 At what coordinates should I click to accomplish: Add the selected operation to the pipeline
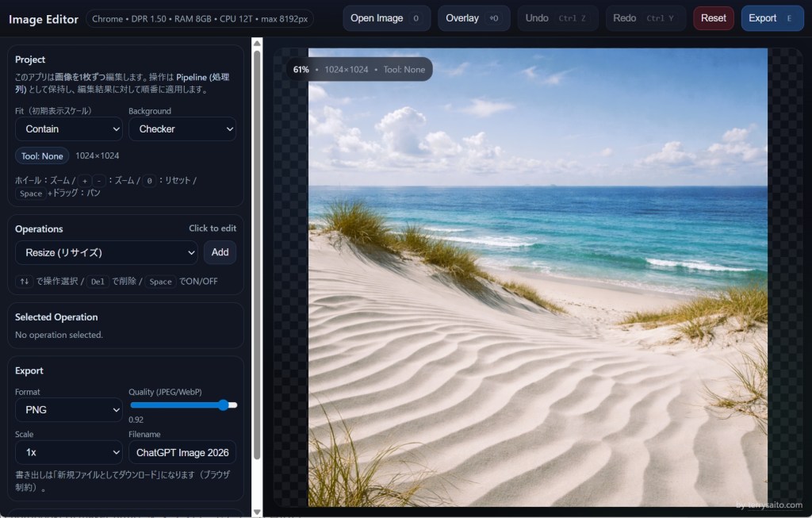click(220, 252)
